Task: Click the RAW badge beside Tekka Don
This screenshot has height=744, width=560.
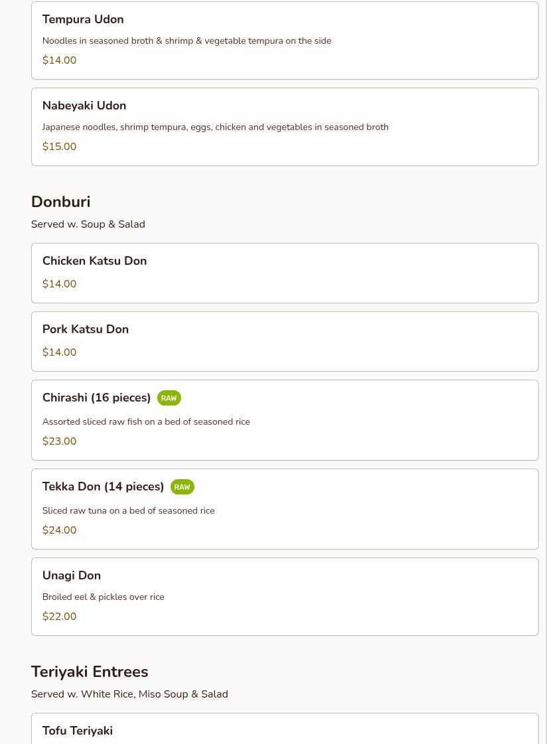Action: 182,487
